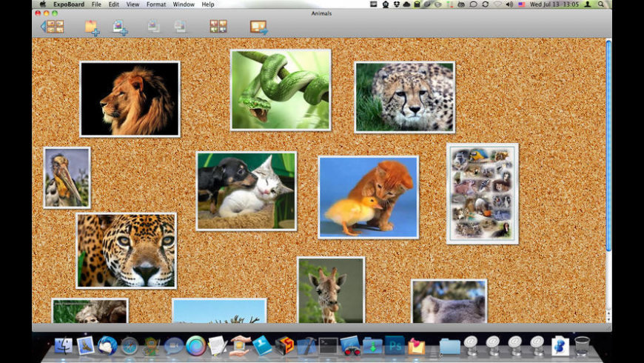Open the Downloads folder in Dock
This screenshot has width=644, height=363.
(372, 346)
